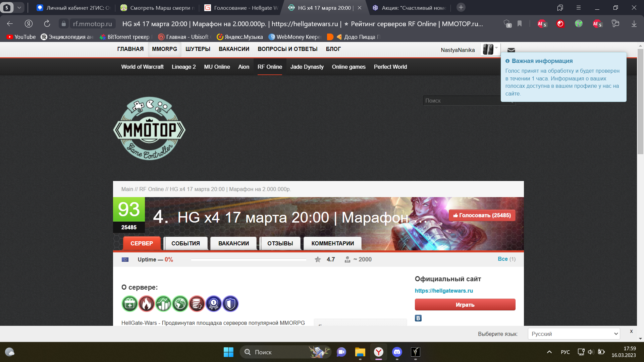Open the Windows Start menu
The image size is (644, 362).
coord(228,352)
